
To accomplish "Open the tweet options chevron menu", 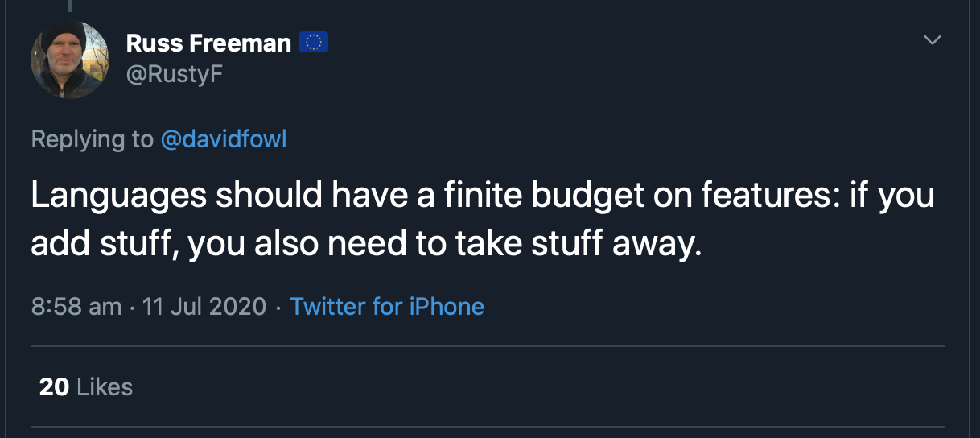I will 932,40.
